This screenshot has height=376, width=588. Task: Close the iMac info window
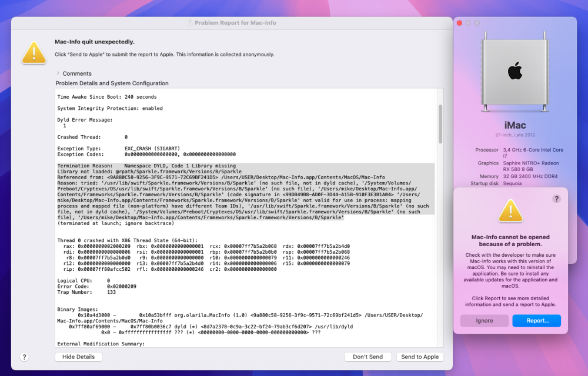point(459,23)
